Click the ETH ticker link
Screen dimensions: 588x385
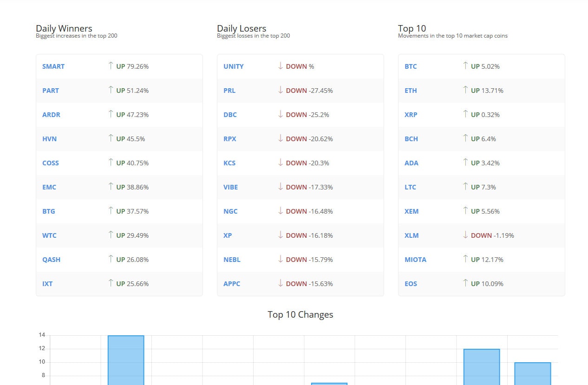pyautogui.click(x=411, y=91)
